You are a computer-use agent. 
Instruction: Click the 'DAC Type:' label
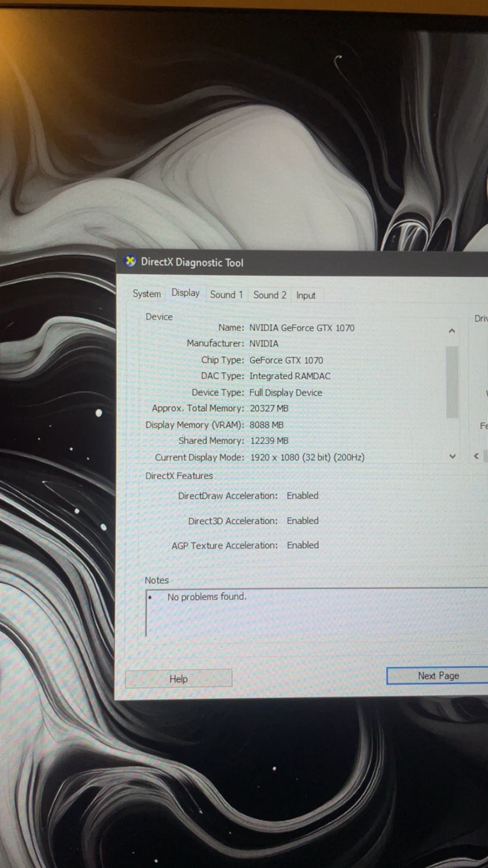222,376
